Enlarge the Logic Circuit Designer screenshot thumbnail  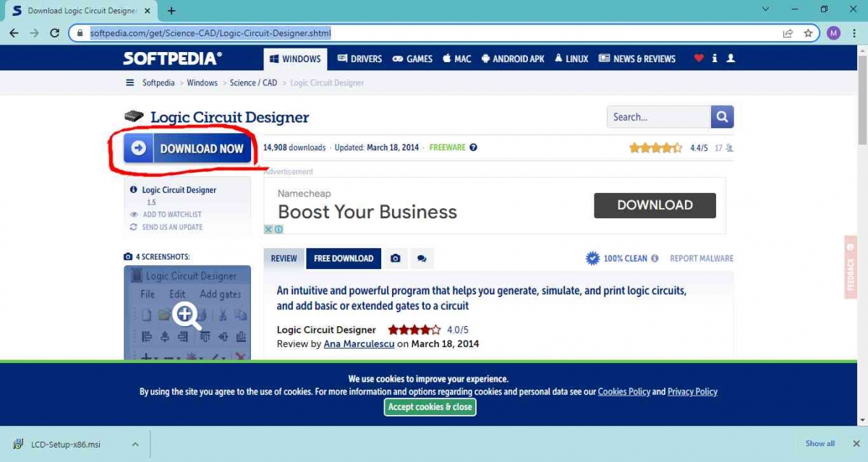187,313
